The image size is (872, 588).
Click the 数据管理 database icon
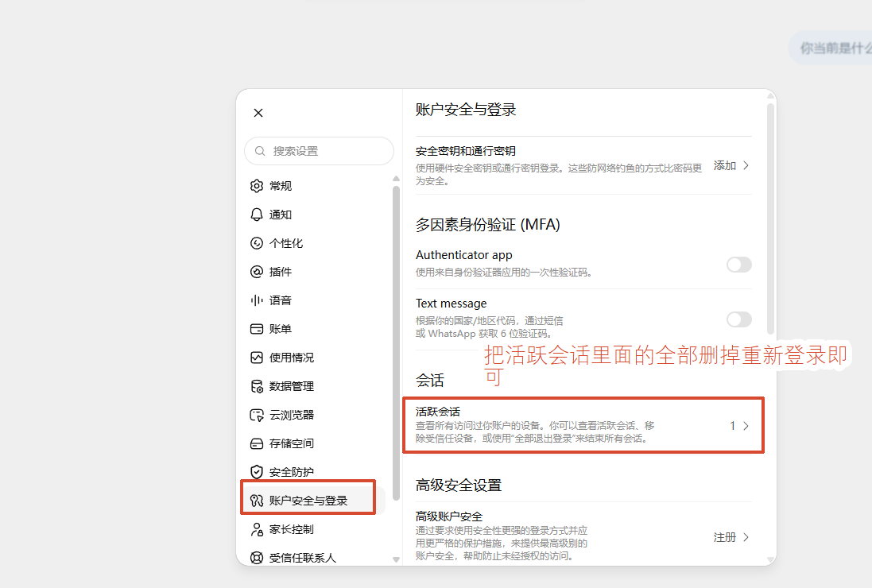257,386
